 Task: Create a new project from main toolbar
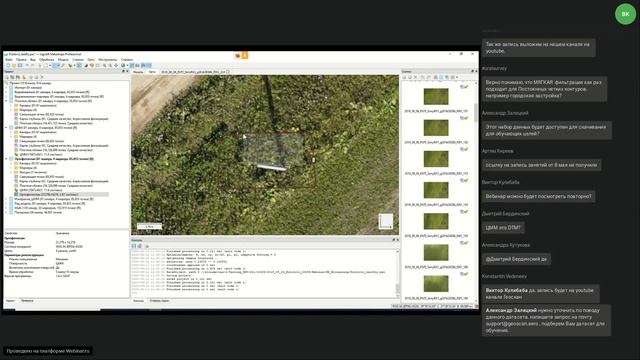pos(8,65)
